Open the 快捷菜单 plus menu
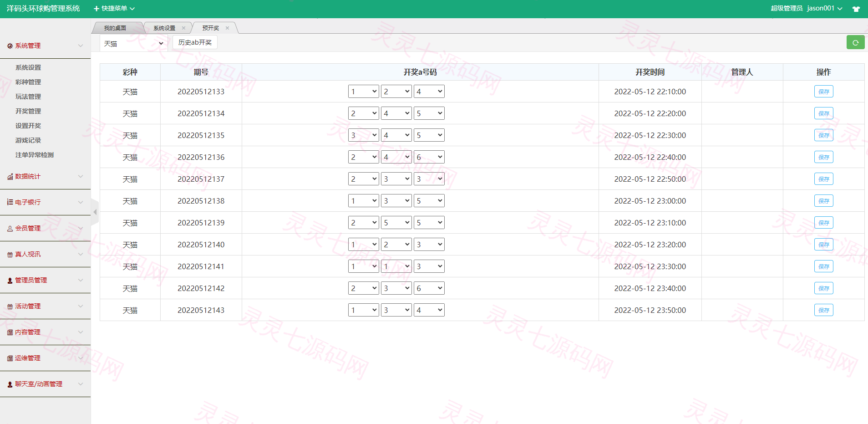868x424 pixels. [114, 9]
